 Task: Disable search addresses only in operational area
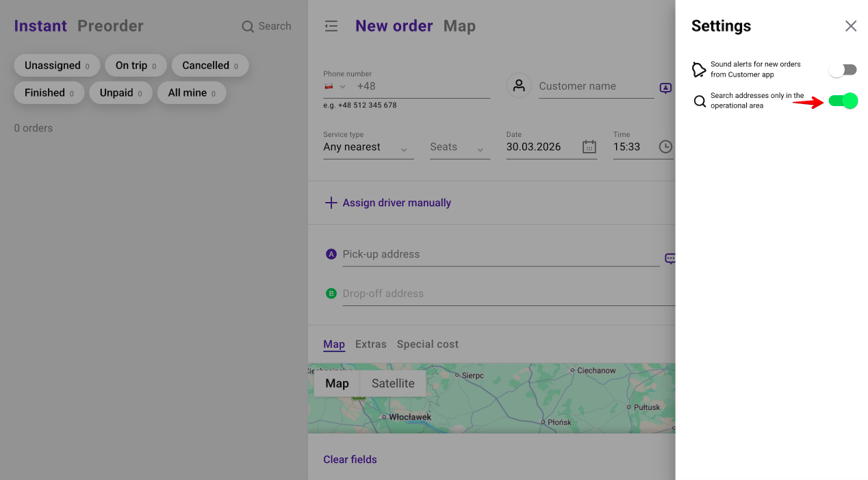click(843, 101)
